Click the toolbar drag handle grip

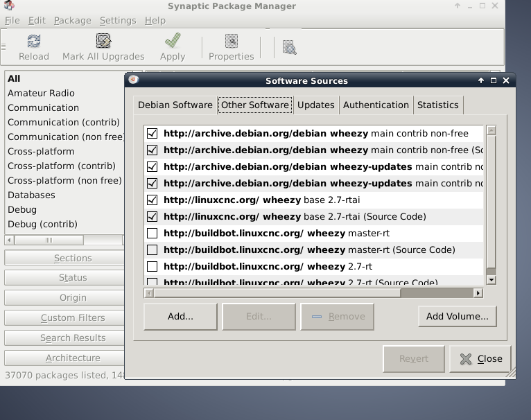[x=3, y=47]
